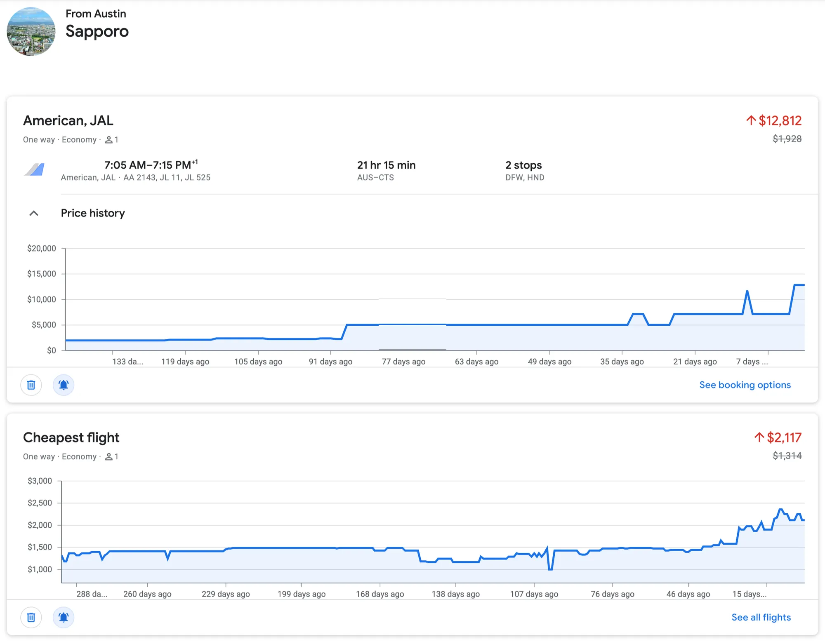Image resolution: width=825 pixels, height=644 pixels.
Task: Delete the Cheapest flight tracker
Action: click(x=31, y=618)
